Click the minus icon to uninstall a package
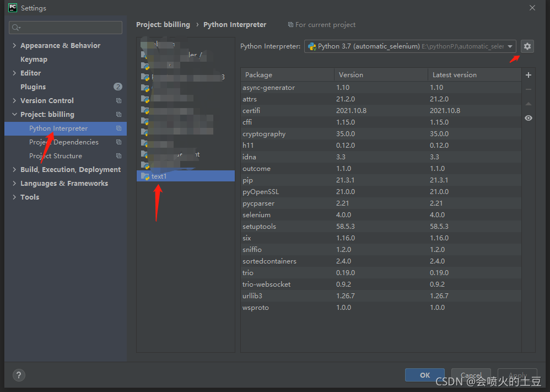550x392 pixels. (529, 89)
